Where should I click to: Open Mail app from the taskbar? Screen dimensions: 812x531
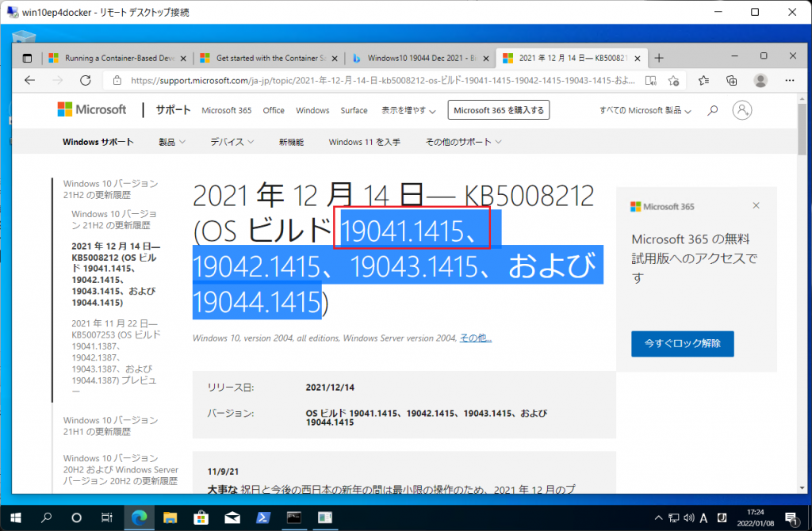point(232,518)
